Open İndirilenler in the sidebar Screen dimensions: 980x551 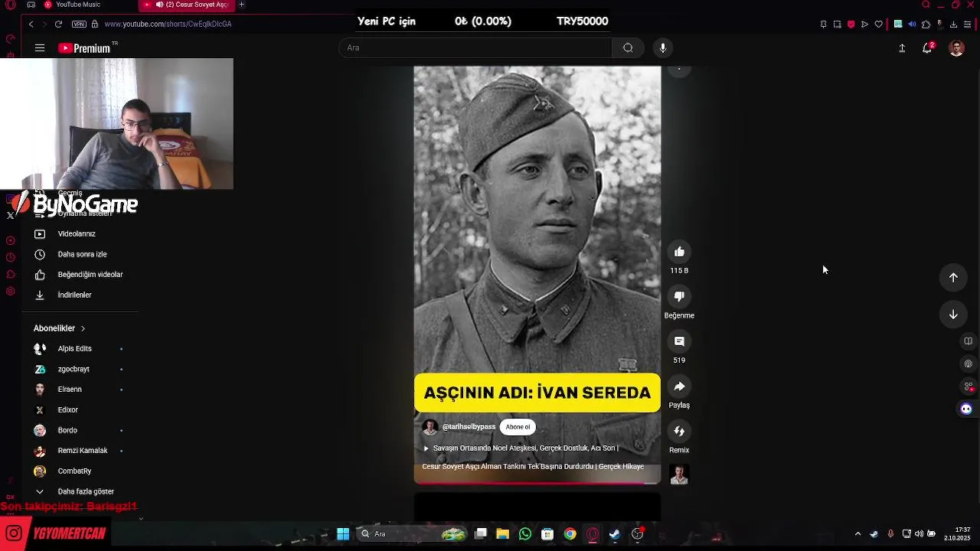pyautogui.click(x=80, y=295)
